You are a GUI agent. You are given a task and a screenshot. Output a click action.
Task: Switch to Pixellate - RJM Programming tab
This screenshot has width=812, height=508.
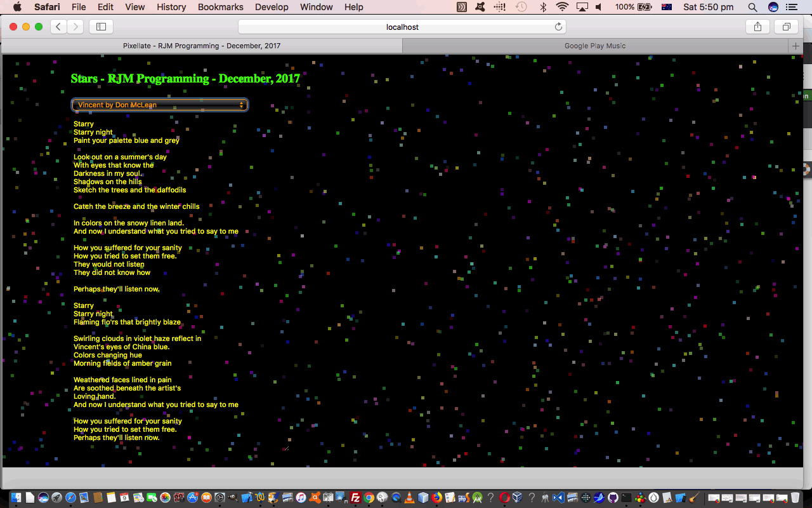point(202,46)
